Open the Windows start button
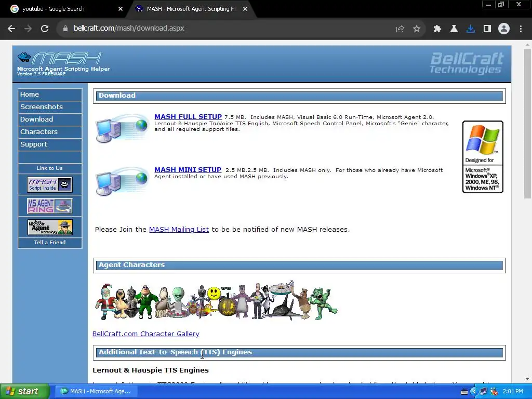Image resolution: width=532 pixels, height=399 pixels. (x=24, y=392)
